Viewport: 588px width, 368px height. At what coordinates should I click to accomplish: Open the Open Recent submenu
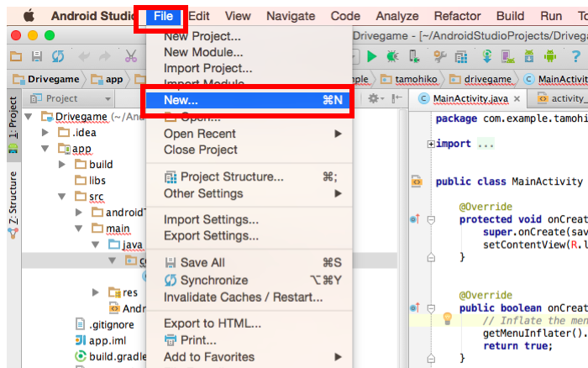click(249, 134)
